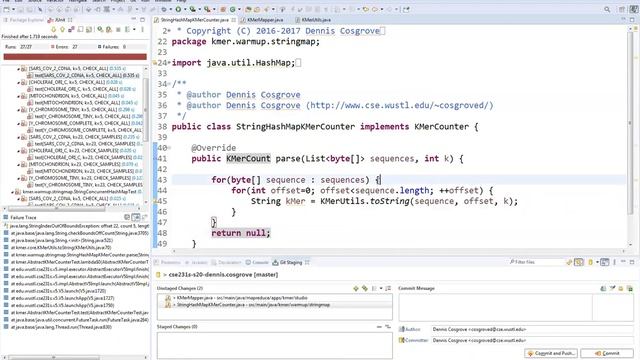Show next failure arrow in JUnit view

pos(53,29)
